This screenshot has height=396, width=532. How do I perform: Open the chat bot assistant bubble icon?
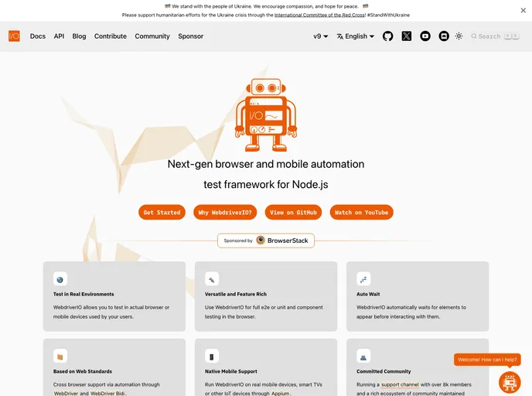pos(510,382)
